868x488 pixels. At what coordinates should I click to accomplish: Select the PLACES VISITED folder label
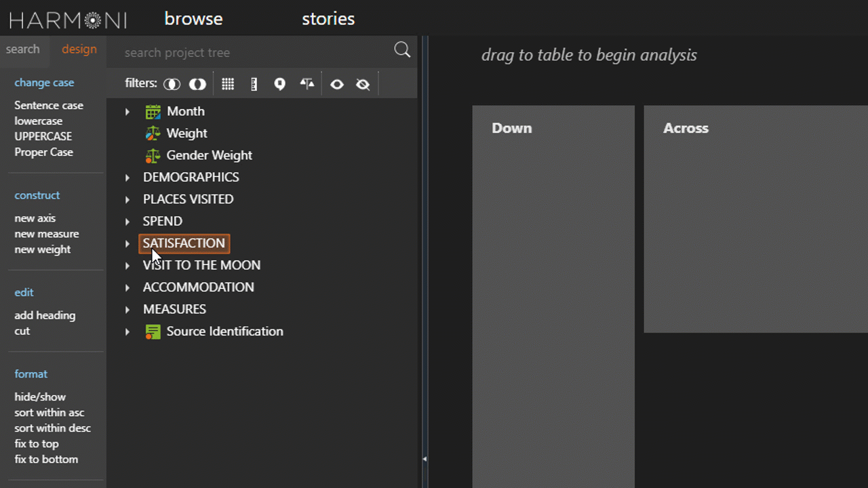189,199
